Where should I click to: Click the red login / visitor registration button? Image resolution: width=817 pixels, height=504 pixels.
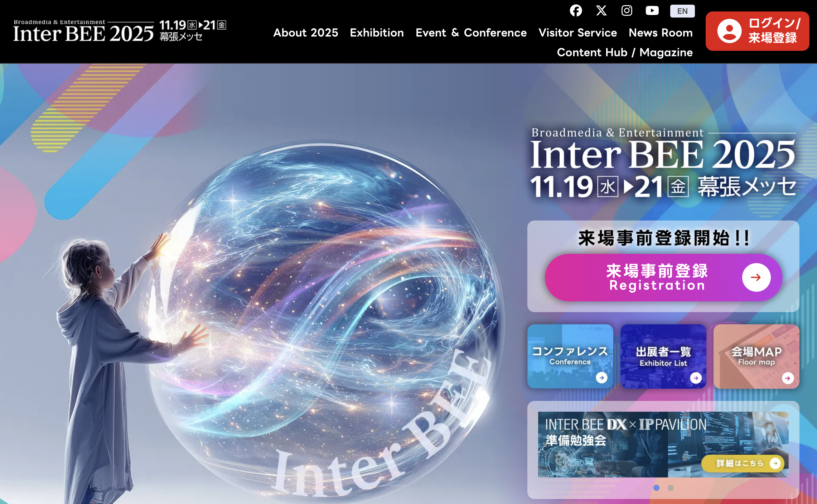pos(757,31)
